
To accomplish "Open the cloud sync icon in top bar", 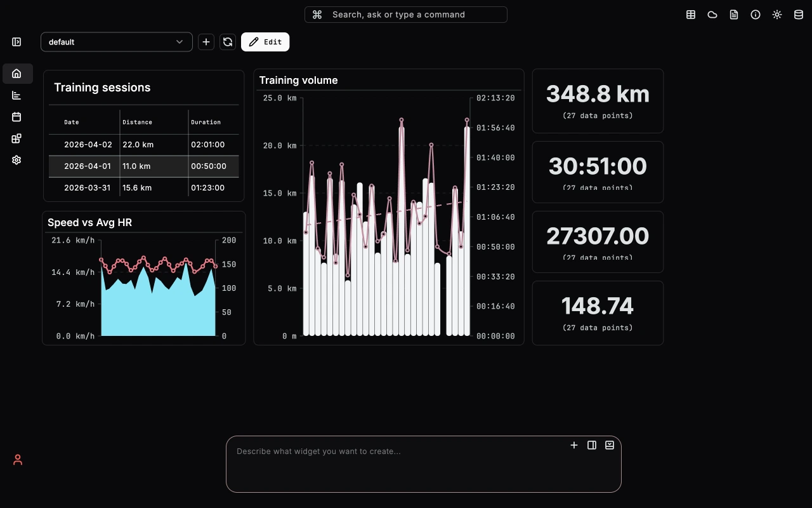I will (x=712, y=14).
